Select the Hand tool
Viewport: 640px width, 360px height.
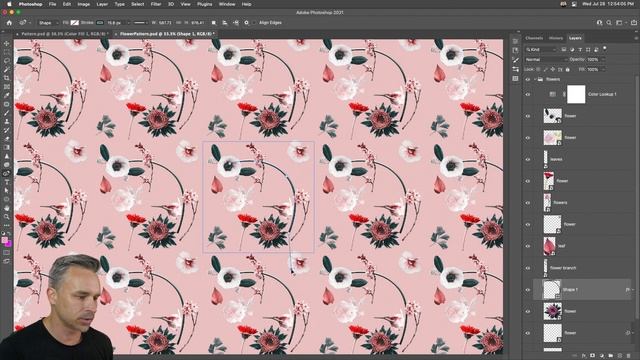7,208
